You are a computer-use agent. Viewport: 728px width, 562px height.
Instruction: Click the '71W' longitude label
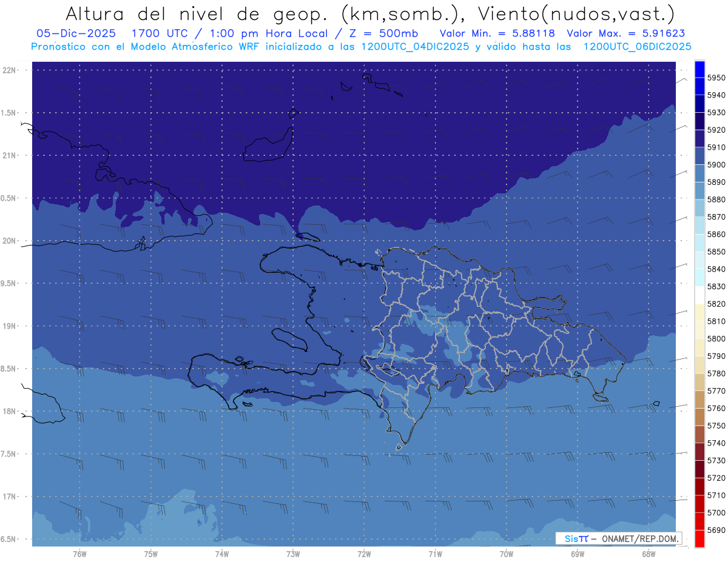(435, 554)
